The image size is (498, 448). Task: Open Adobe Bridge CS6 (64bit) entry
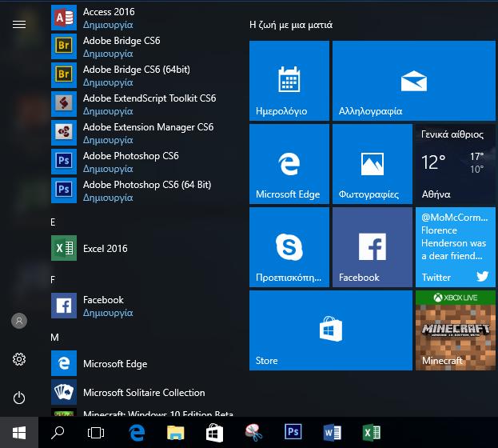(143, 75)
